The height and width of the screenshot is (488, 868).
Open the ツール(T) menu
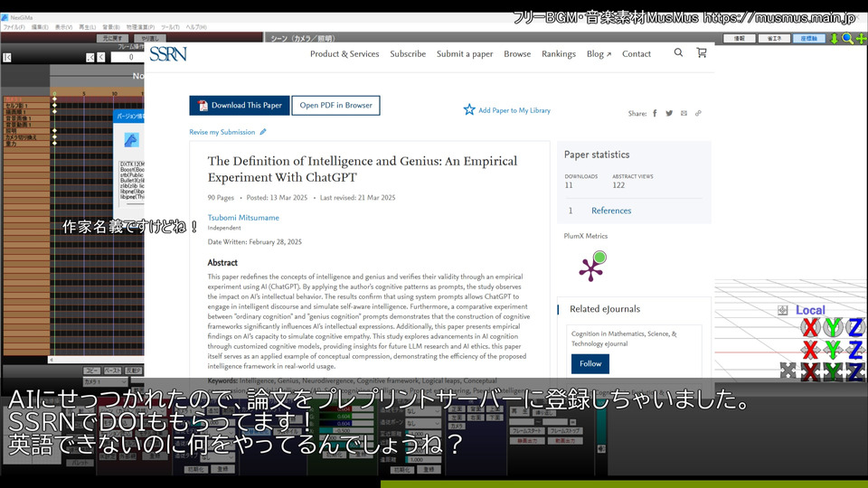[x=170, y=27]
